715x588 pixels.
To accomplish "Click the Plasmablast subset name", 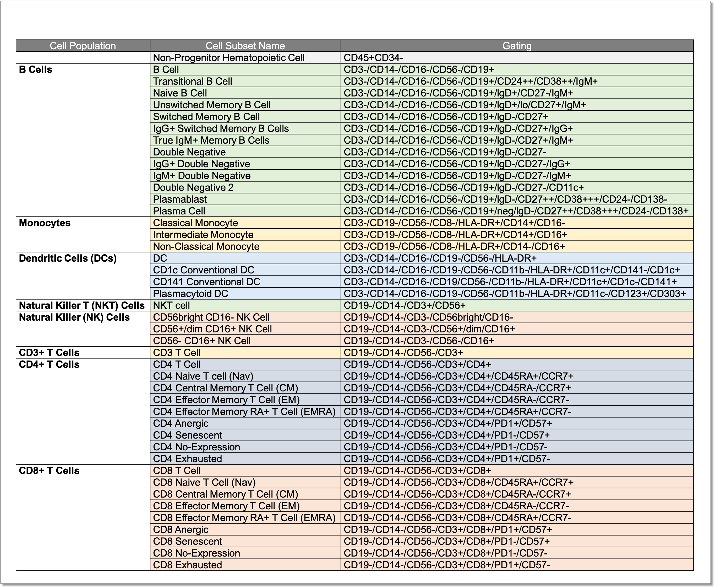I will [180, 199].
